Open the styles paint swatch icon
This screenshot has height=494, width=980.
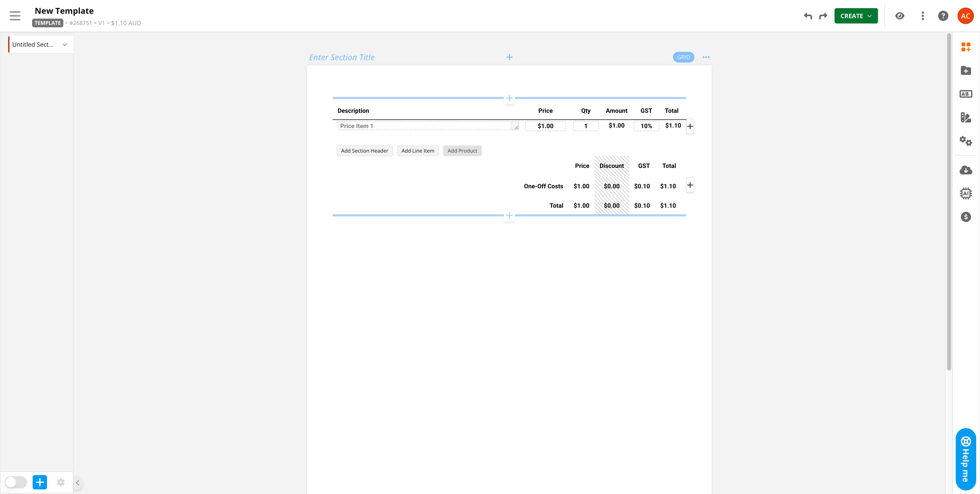965,118
